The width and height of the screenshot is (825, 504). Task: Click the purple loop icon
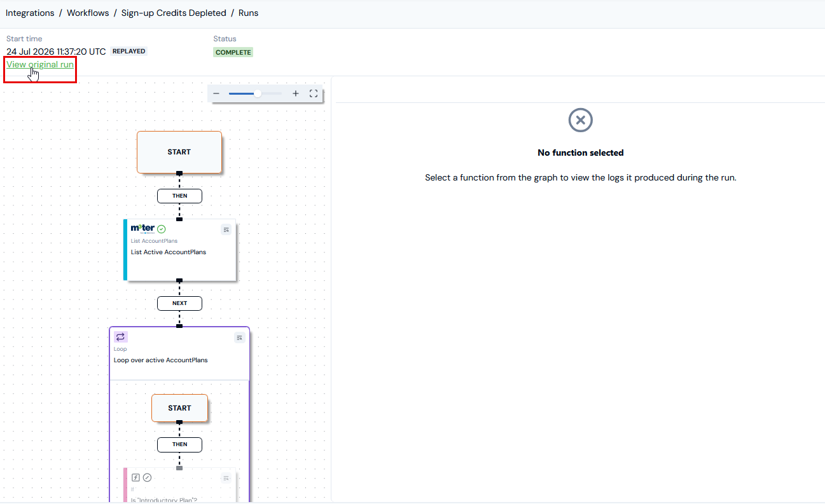coord(120,337)
